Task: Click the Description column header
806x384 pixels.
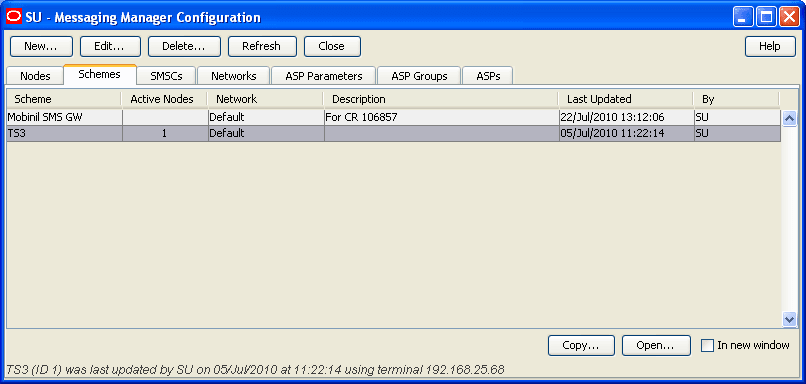Action: pyautogui.click(x=441, y=99)
